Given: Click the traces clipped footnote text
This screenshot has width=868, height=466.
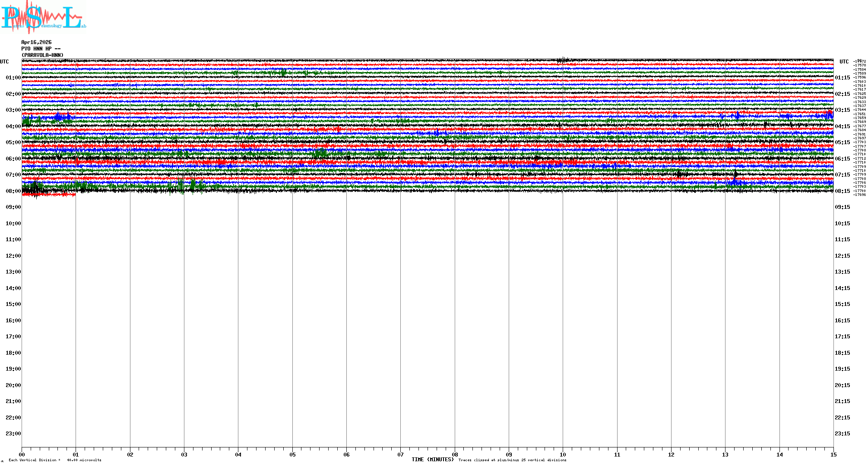Looking at the screenshot, I should pyautogui.click(x=512, y=460).
